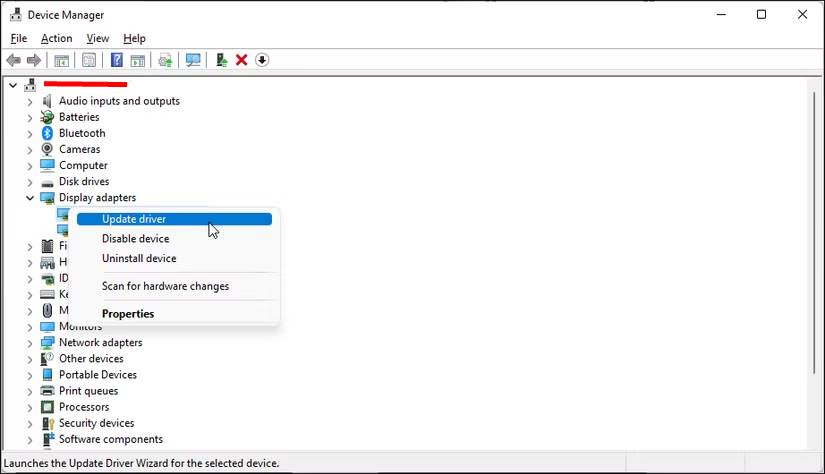Click the Back arrow toolbar icon
The height and width of the screenshot is (474, 825).
click(x=14, y=60)
